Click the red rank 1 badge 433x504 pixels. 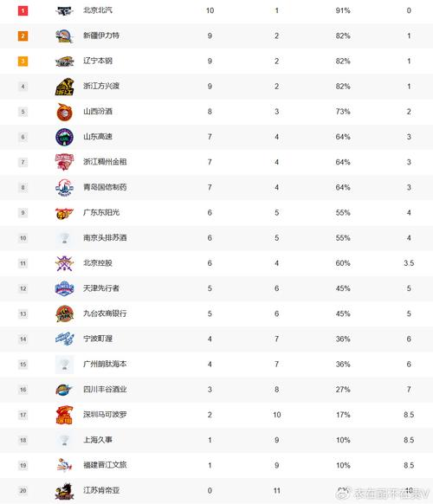click(23, 10)
